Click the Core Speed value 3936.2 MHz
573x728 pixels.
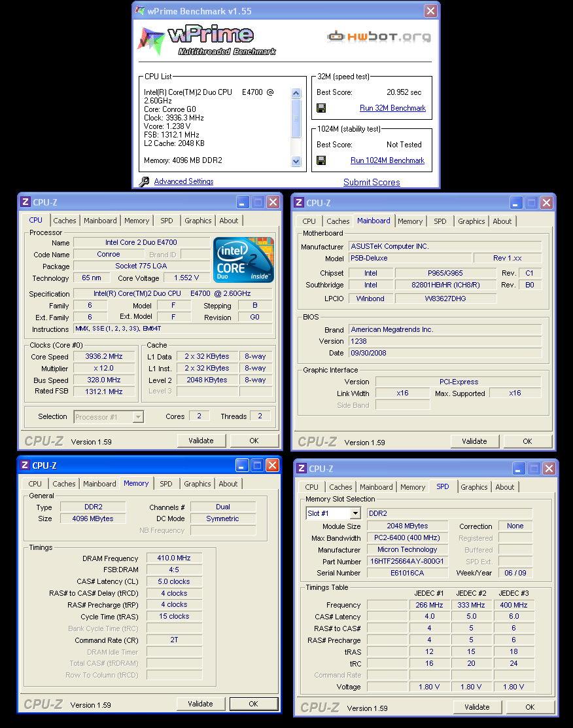pos(104,357)
